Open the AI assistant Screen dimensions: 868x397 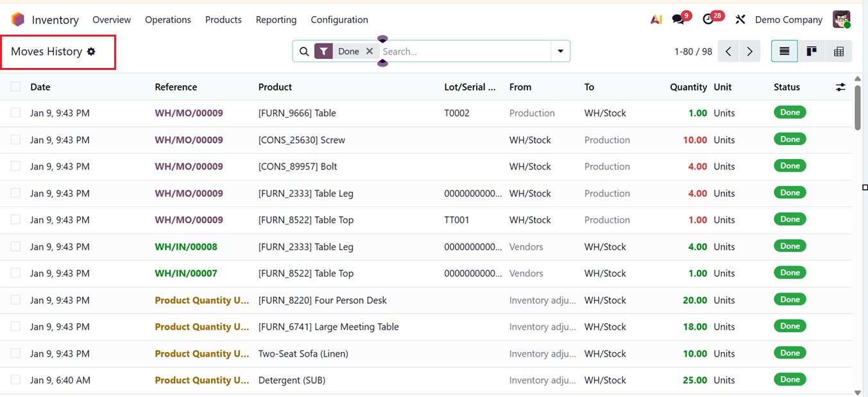(x=656, y=19)
